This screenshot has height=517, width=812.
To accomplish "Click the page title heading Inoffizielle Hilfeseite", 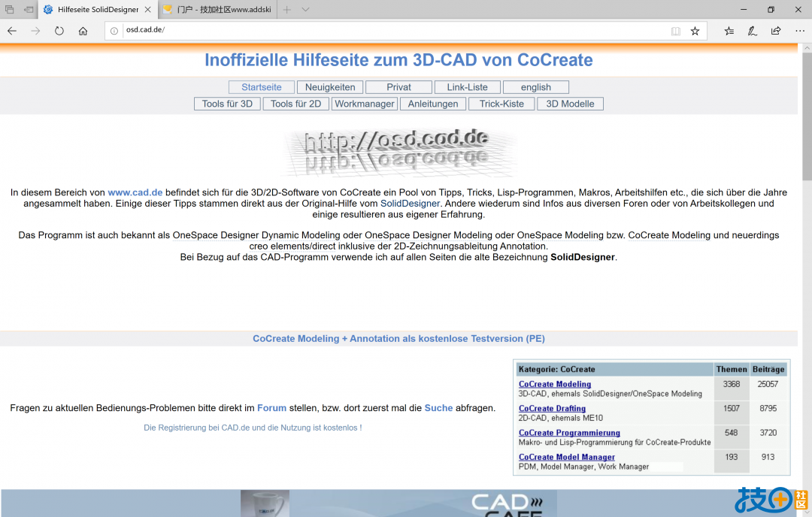I will pos(398,60).
